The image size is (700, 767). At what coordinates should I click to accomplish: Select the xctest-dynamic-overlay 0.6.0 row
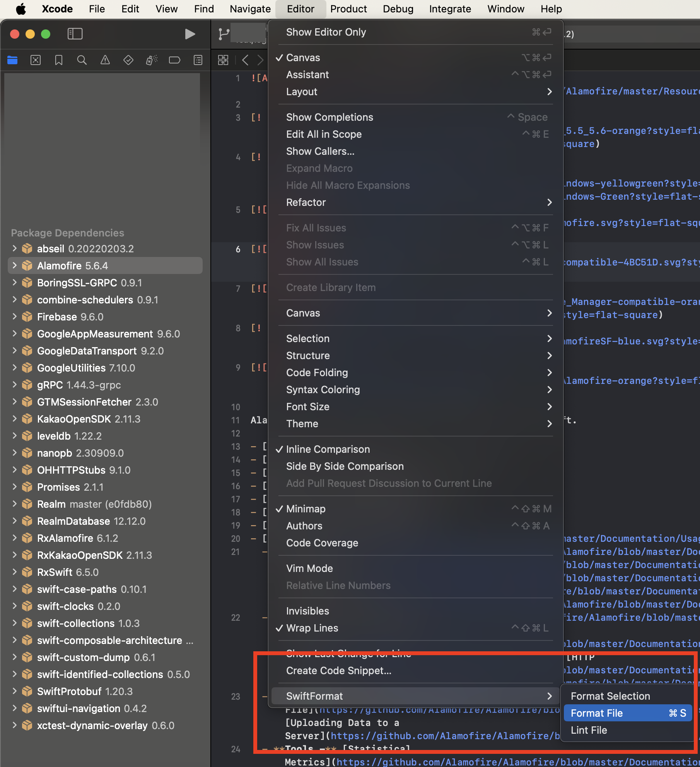[105, 726]
